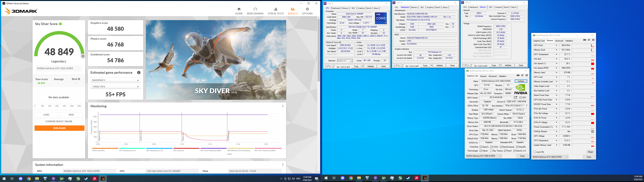644x182 pixels.
Task: Click COMPARE RESULT ONLINE button
Action: [x=59, y=121]
